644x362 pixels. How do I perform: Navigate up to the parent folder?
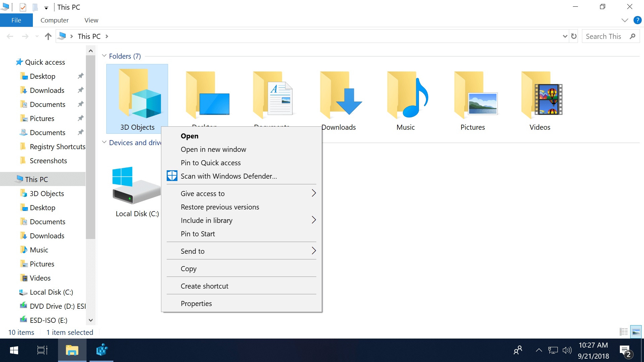tap(48, 36)
